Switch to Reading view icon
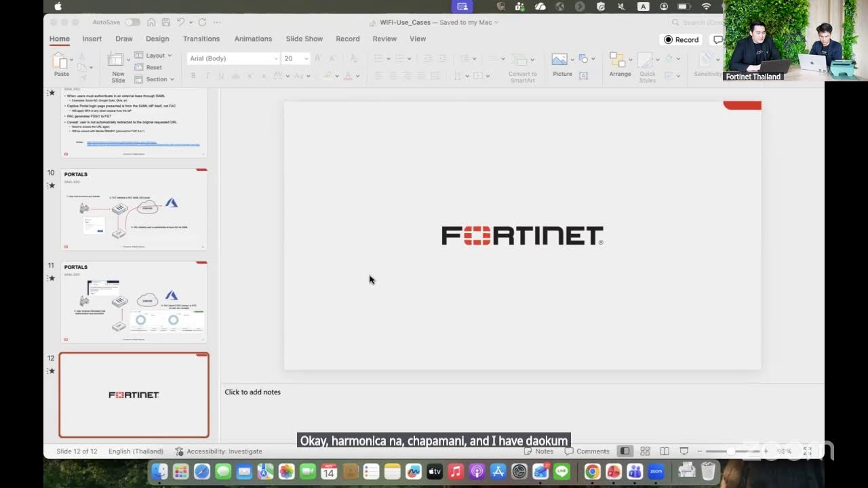The image size is (868, 488). pos(665,451)
